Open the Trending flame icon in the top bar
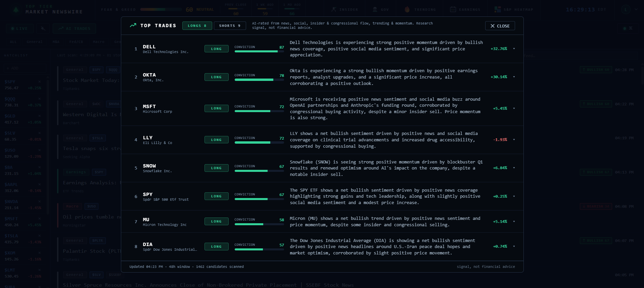 pyautogui.click(x=407, y=9)
